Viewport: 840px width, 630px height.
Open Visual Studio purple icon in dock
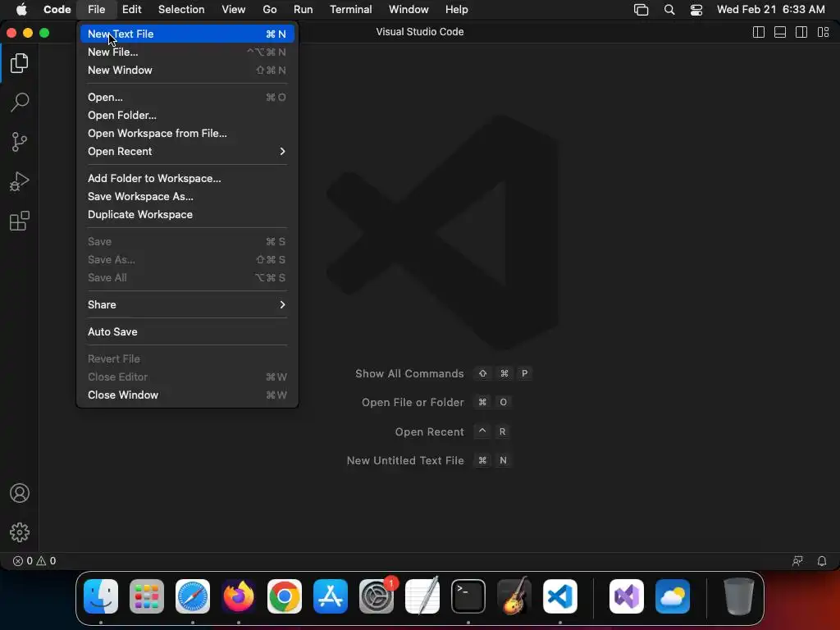pyautogui.click(x=627, y=596)
